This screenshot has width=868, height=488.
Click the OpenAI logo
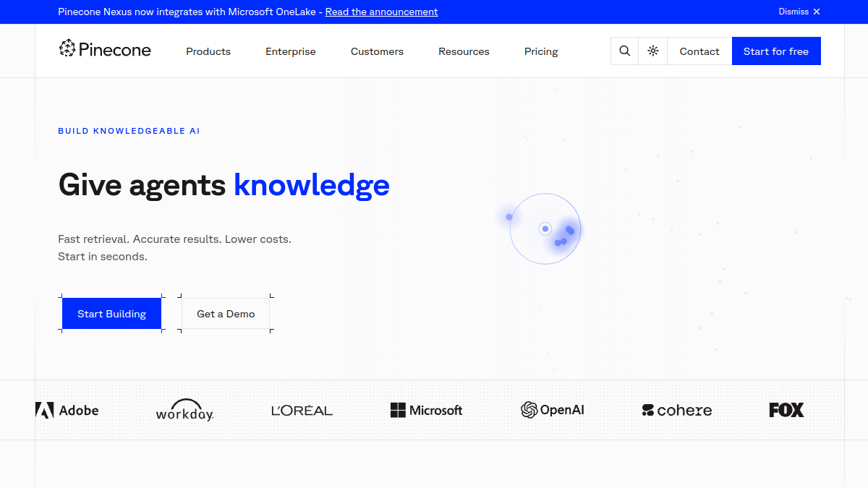click(553, 410)
